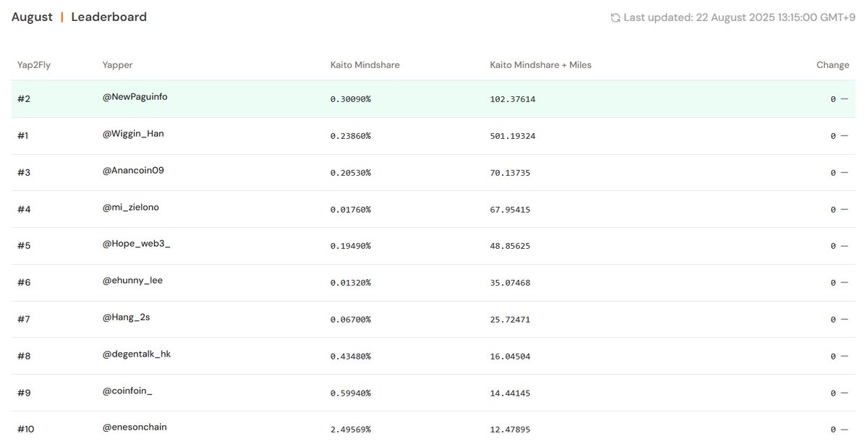The image size is (868, 447).
Task: Click mindshare value 0.06700%
Action: [x=351, y=320]
